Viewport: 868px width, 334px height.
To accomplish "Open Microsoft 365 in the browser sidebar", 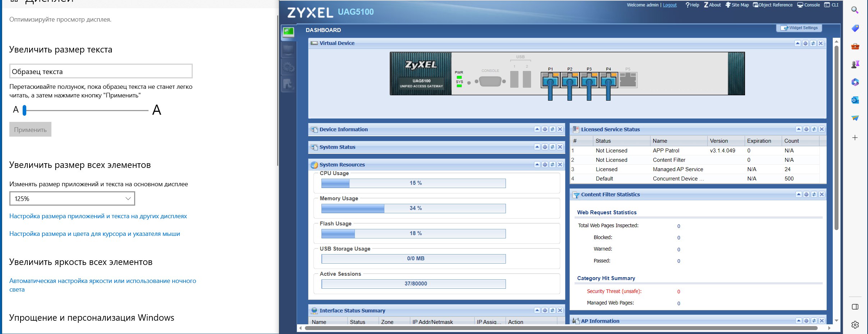I will click(x=855, y=82).
